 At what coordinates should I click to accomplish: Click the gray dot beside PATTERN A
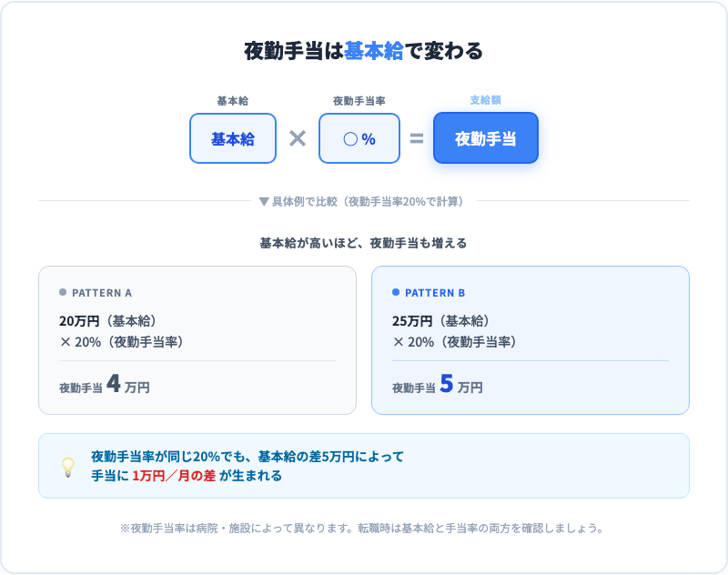coord(63,292)
